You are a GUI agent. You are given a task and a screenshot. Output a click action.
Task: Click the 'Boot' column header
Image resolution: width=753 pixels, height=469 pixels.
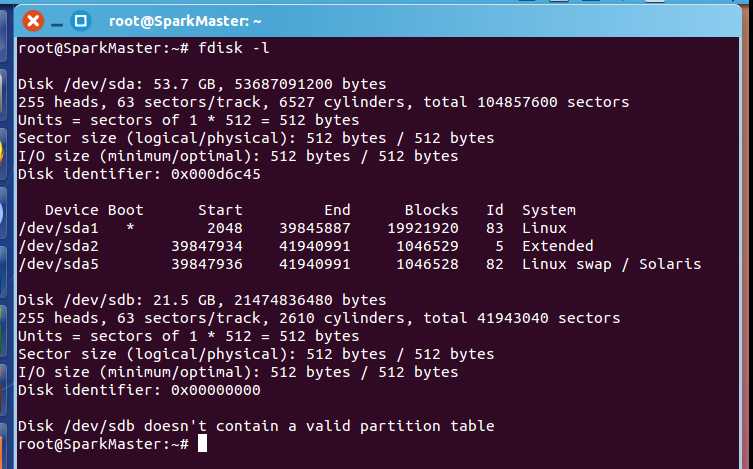125,210
